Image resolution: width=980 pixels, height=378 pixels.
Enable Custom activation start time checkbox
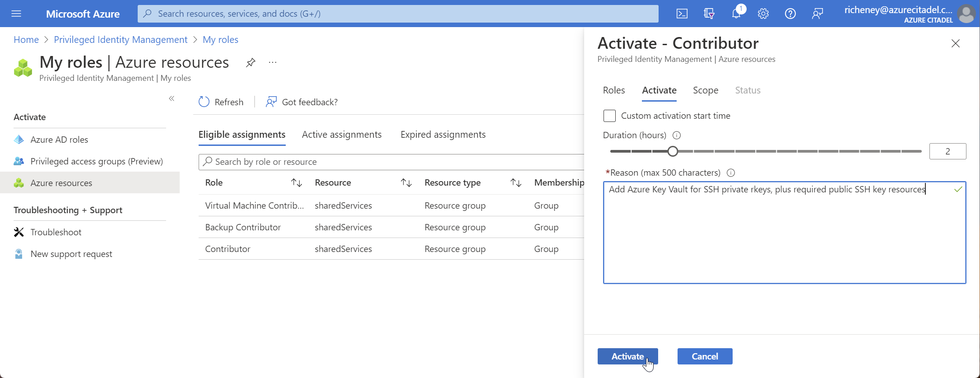pyautogui.click(x=609, y=116)
